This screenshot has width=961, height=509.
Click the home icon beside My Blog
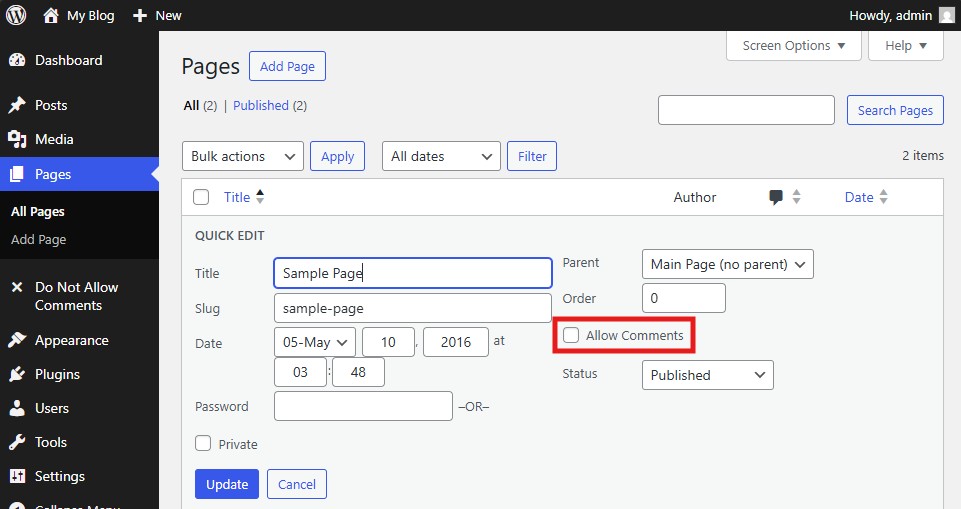pyautogui.click(x=51, y=15)
